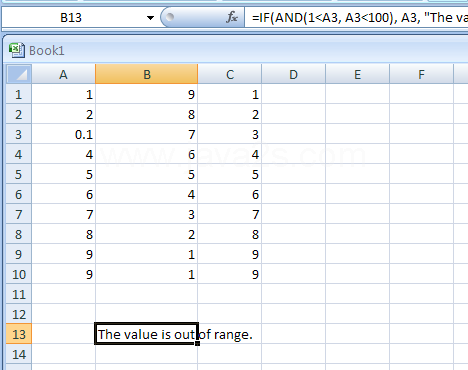Screen dimensions: 468x370
Task: Open the Name Box dropdown arrow
Action: [x=150, y=18]
